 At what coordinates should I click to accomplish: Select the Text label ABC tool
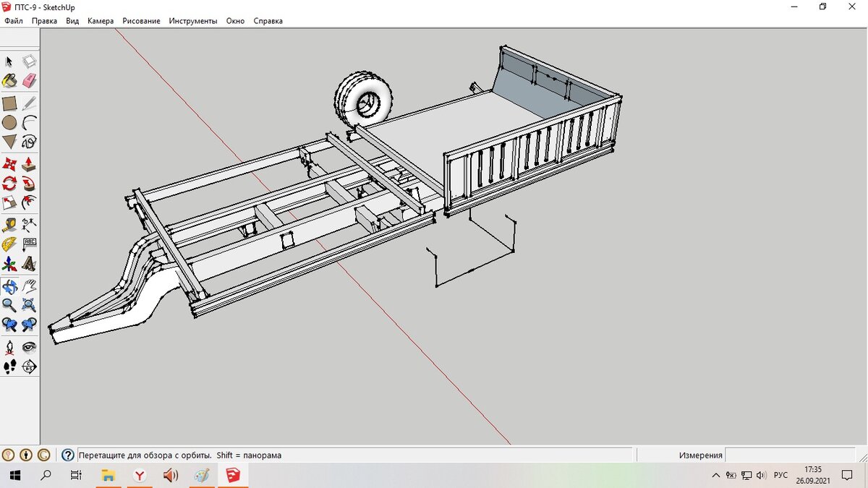[30, 244]
